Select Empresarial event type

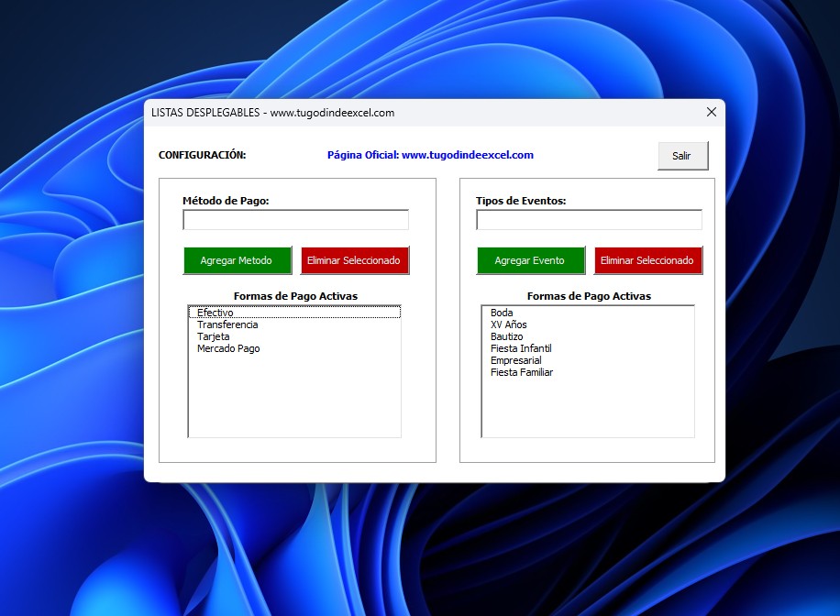[x=516, y=360]
